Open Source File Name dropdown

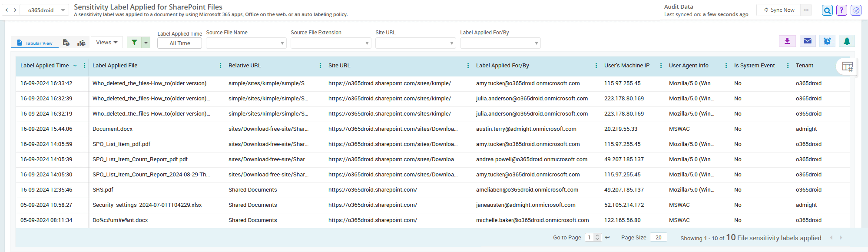[x=246, y=43]
